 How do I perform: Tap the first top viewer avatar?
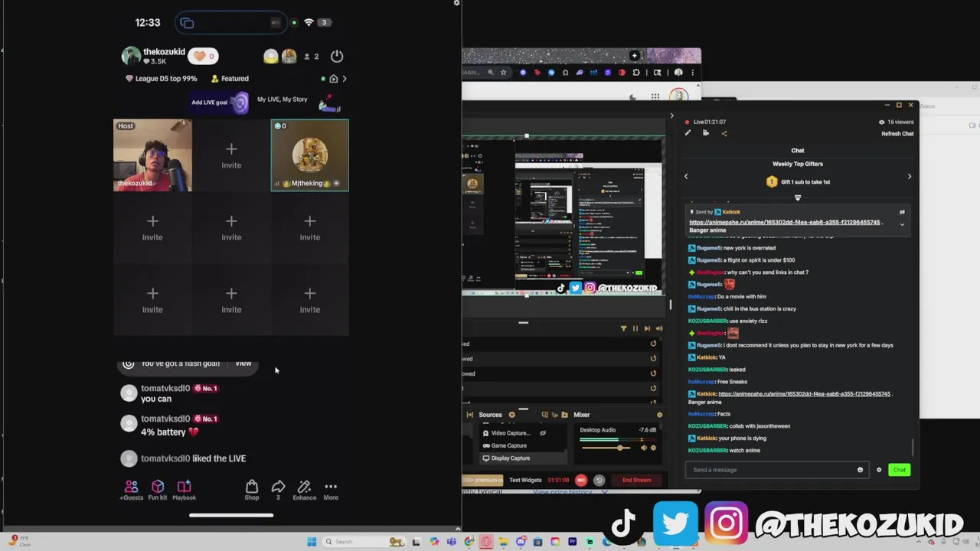coord(271,56)
